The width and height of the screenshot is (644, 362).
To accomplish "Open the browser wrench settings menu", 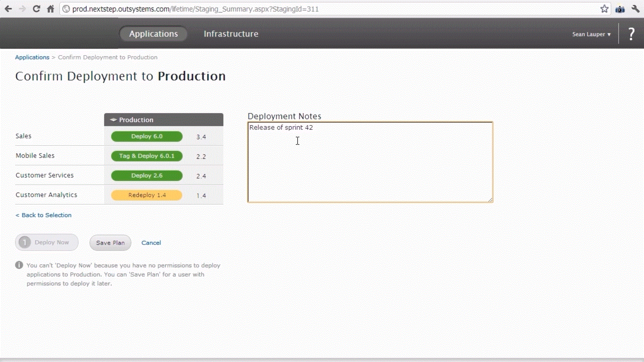I will click(636, 9).
